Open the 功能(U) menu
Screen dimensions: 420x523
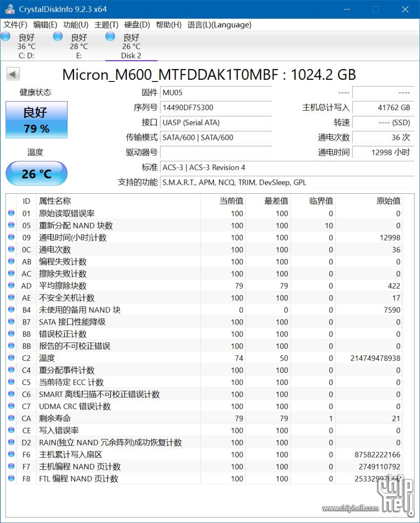click(x=76, y=25)
